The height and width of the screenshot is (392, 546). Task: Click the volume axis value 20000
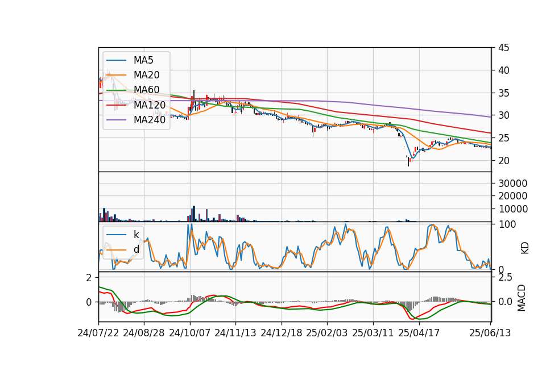coord(512,196)
